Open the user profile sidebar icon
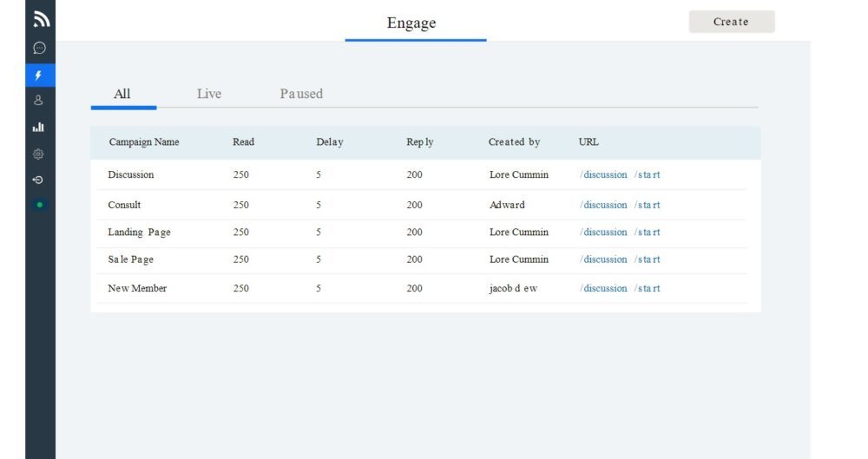 coord(40,101)
